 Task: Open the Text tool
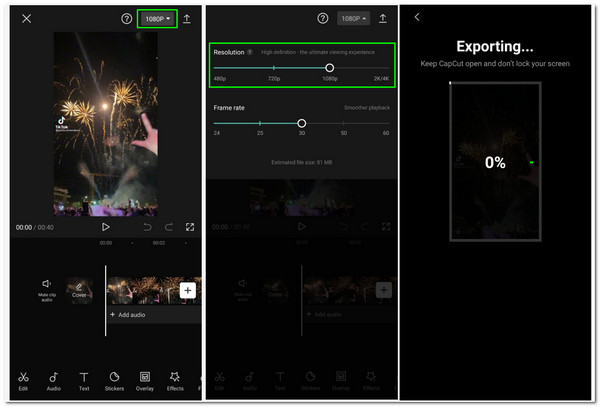(84, 380)
